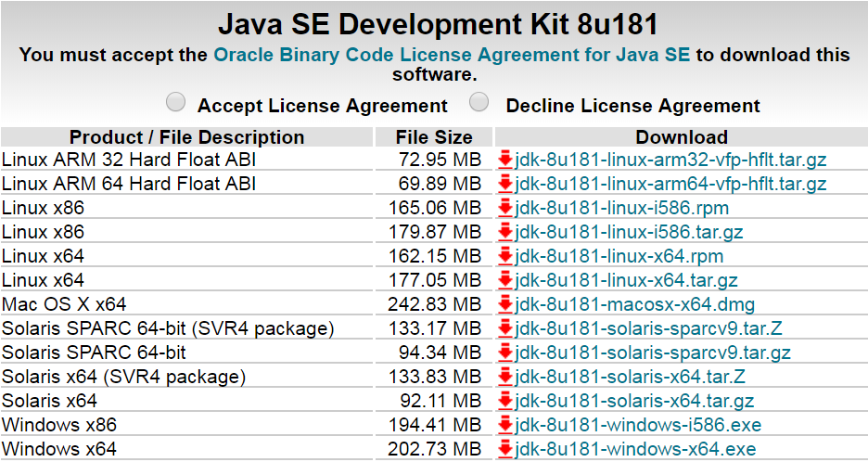The height and width of the screenshot is (462, 868).
Task: Click the 133.83 MB file size cell
Action: 435,377
